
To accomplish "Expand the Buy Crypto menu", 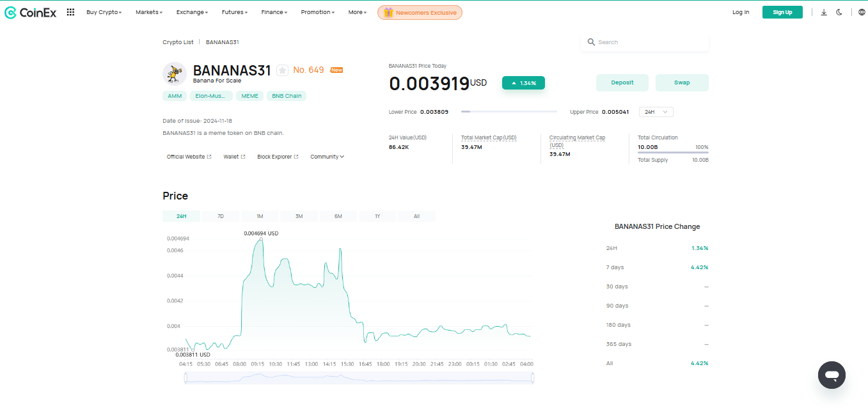I will (x=104, y=12).
